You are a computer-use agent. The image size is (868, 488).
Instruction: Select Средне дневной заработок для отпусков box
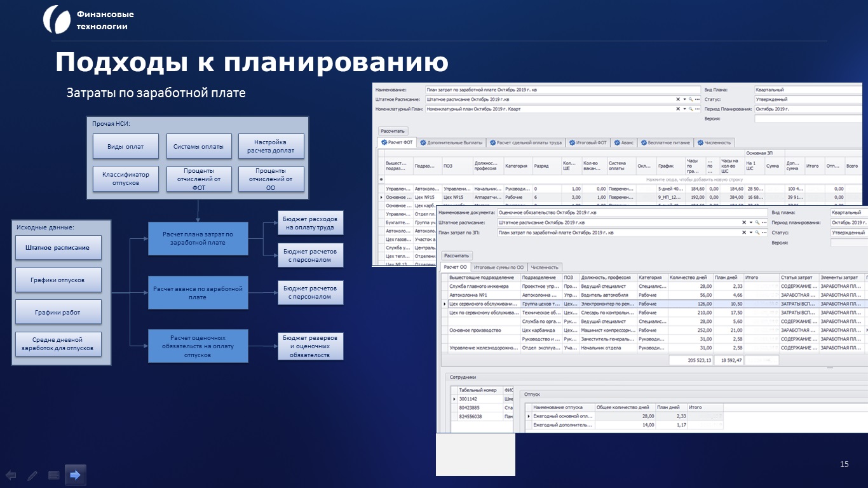point(58,344)
